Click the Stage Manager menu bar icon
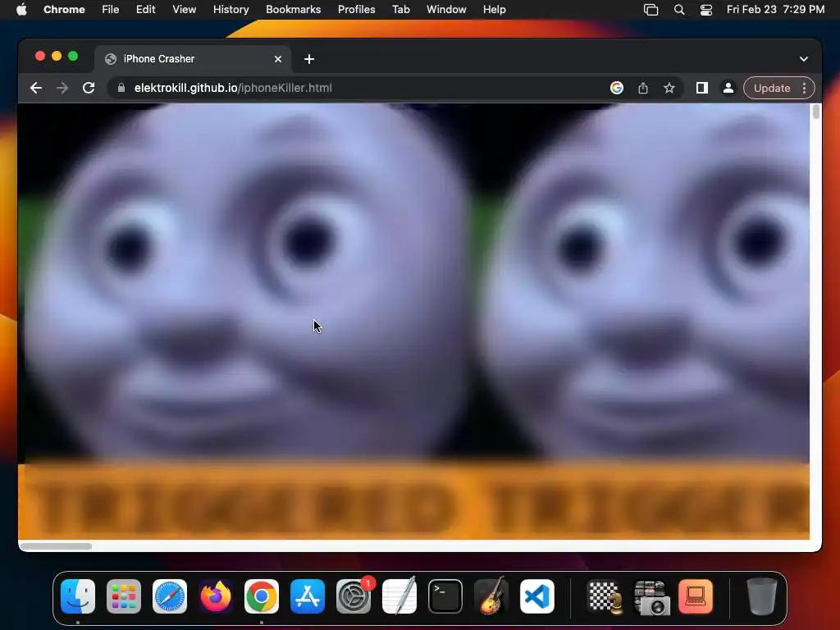 coord(651,10)
